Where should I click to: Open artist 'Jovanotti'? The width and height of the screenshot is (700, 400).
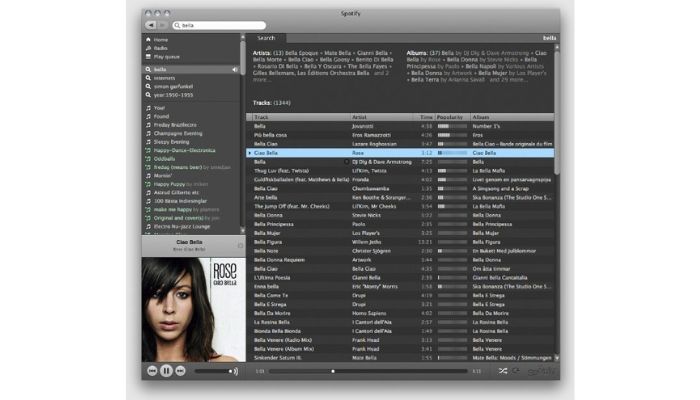[x=362, y=126]
